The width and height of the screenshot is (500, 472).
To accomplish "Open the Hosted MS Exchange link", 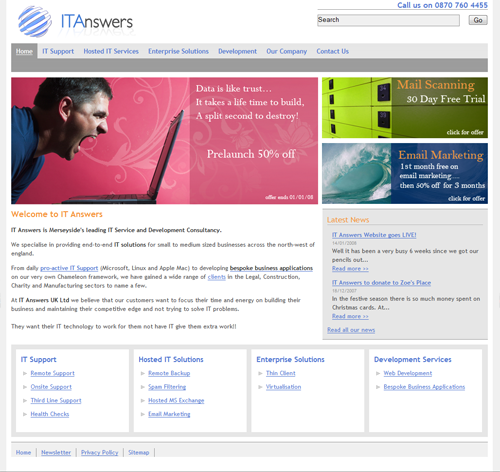I will (x=176, y=401).
